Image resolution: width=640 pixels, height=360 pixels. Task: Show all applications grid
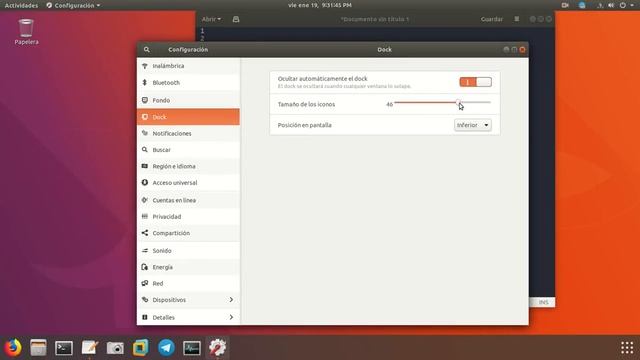[627, 348]
